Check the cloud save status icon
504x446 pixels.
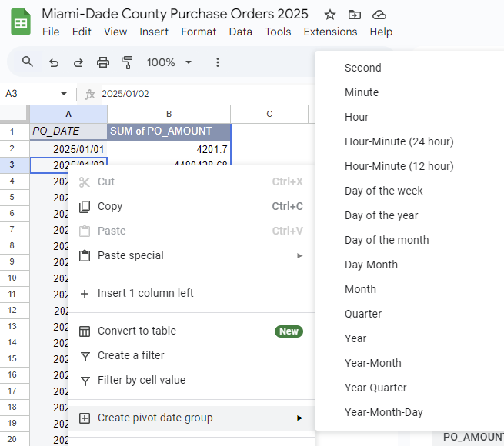click(379, 15)
